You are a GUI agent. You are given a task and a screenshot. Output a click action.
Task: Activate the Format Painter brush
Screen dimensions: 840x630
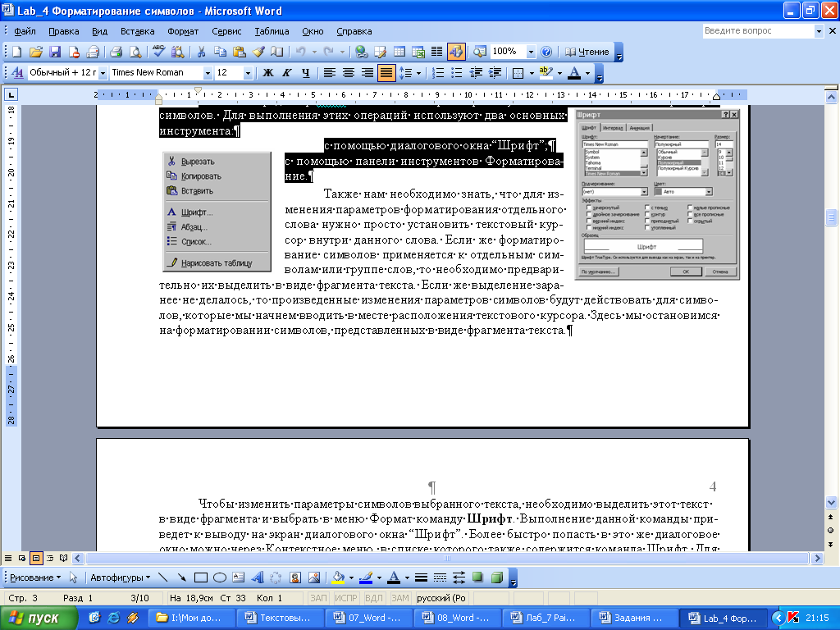coord(258,52)
